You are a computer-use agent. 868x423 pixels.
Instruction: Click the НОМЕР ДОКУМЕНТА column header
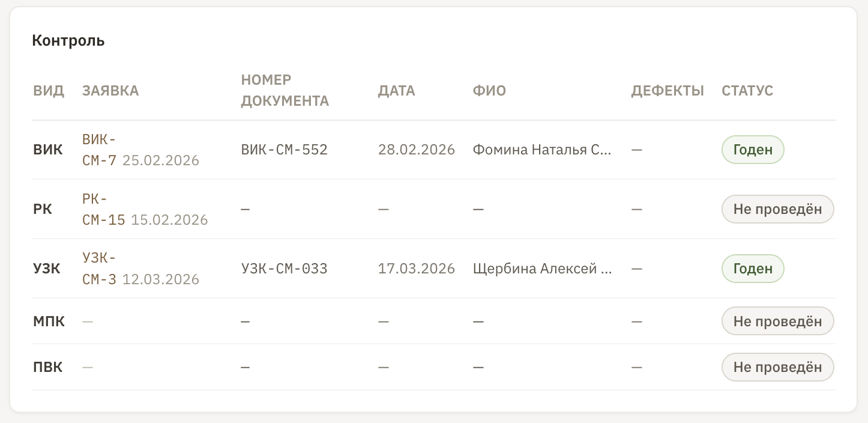pos(285,91)
